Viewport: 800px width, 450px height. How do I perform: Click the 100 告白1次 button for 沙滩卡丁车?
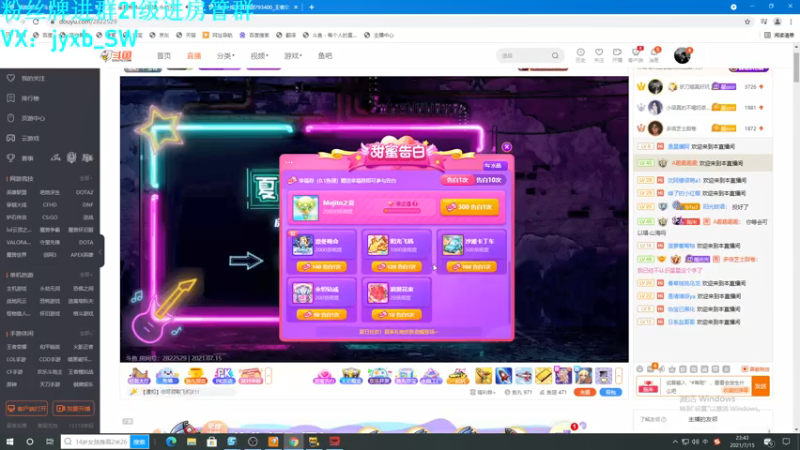tap(471, 267)
